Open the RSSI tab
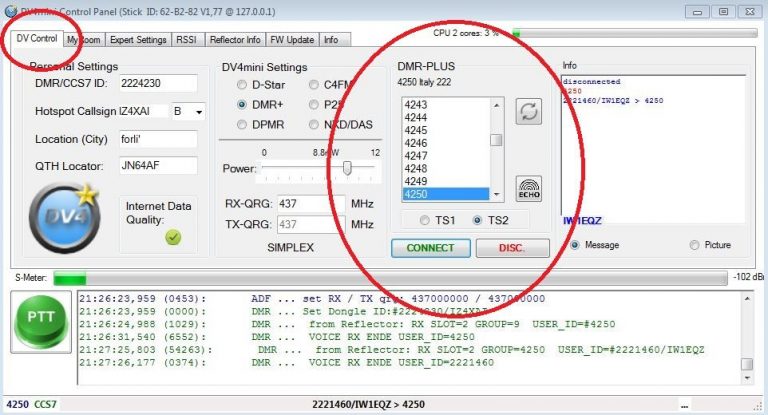This screenshot has height=415, width=768. [186, 40]
